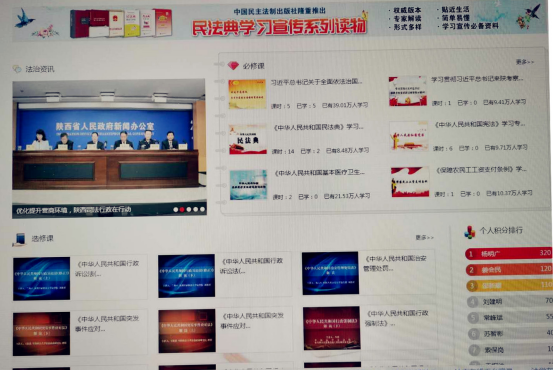
Task: Click the rank 1 red leaderboard entry
Action: (508, 254)
